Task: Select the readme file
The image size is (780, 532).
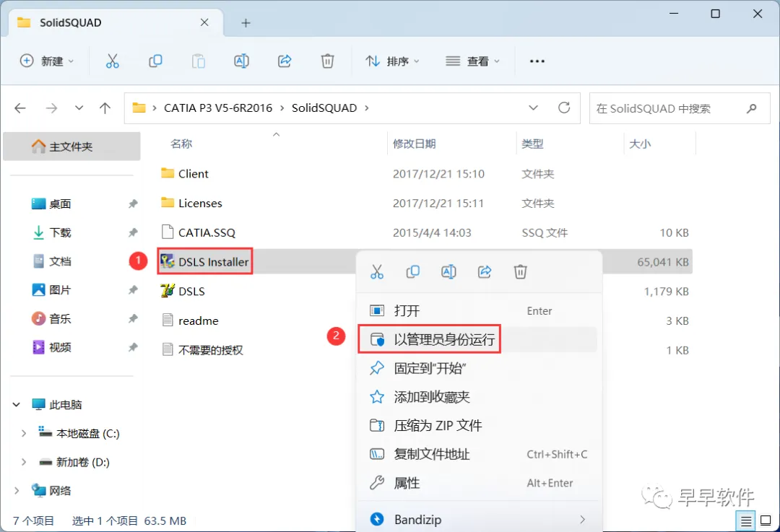Action: click(x=191, y=320)
